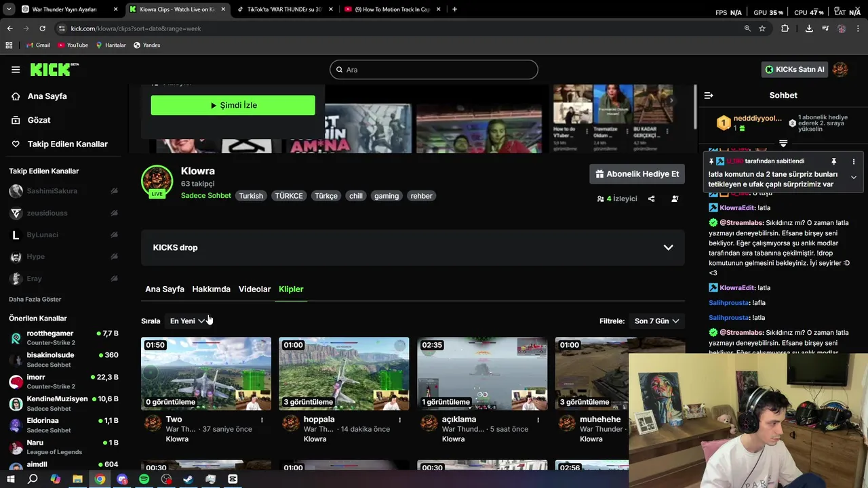Expand the gift leaderboard arrow in chat
Viewport: 868px width, 488px height.
(x=783, y=143)
